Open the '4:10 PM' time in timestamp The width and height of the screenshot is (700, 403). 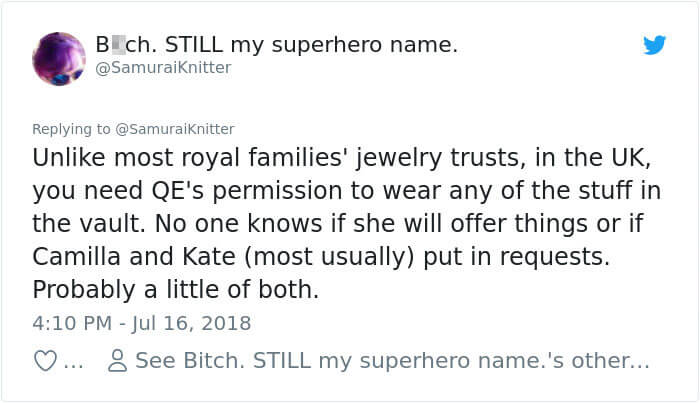(x=72, y=323)
